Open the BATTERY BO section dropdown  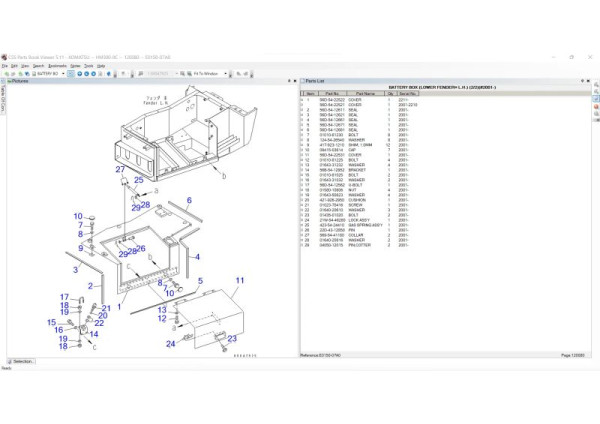point(62,74)
